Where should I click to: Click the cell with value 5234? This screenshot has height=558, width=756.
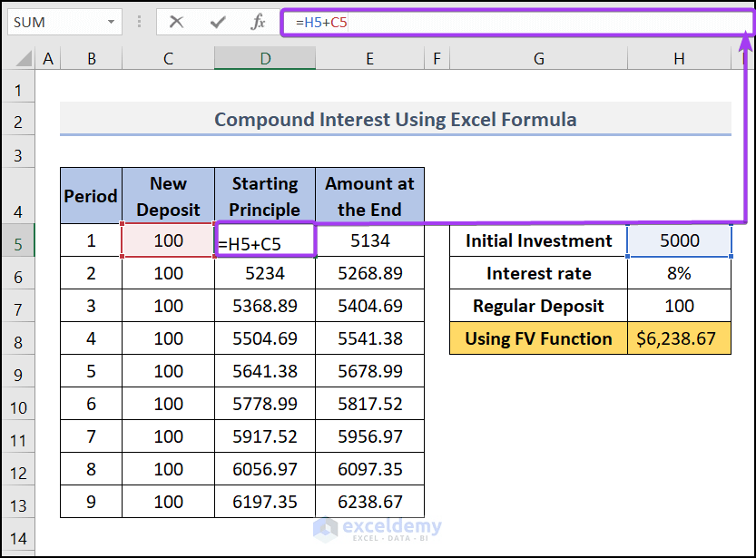pos(265,273)
